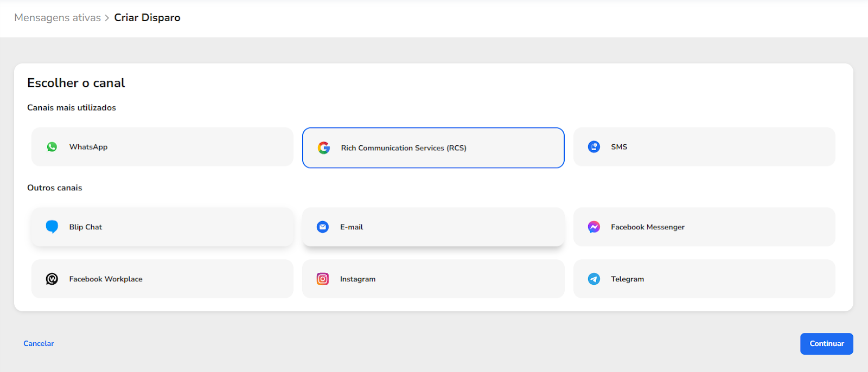Select the Instagram channel label
The height and width of the screenshot is (372, 868).
tap(358, 279)
